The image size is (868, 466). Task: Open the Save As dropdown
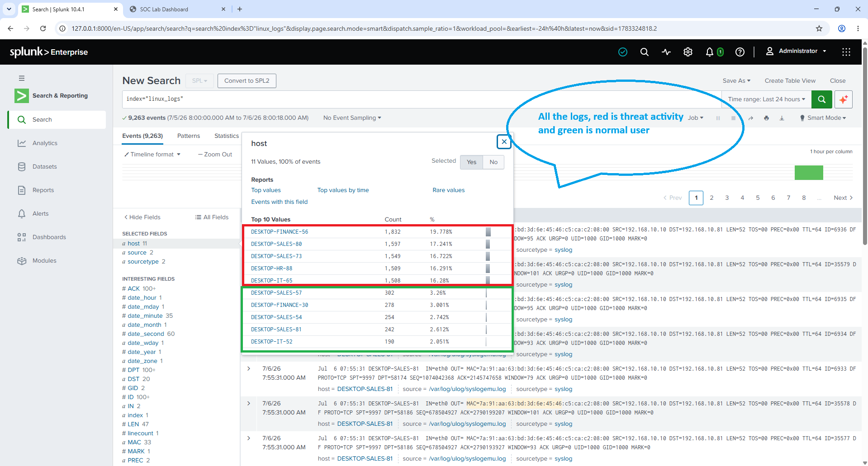click(x=736, y=81)
